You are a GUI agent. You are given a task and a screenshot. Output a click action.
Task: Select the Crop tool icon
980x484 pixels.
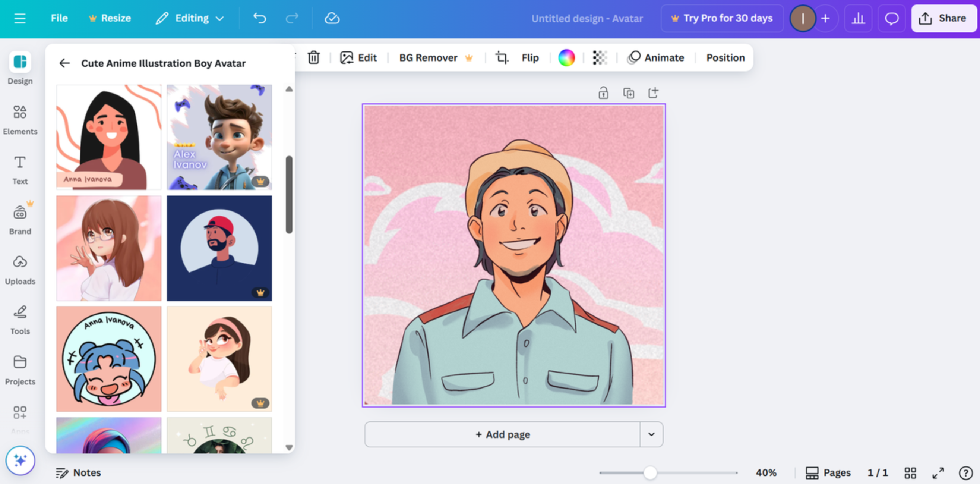pyautogui.click(x=502, y=57)
